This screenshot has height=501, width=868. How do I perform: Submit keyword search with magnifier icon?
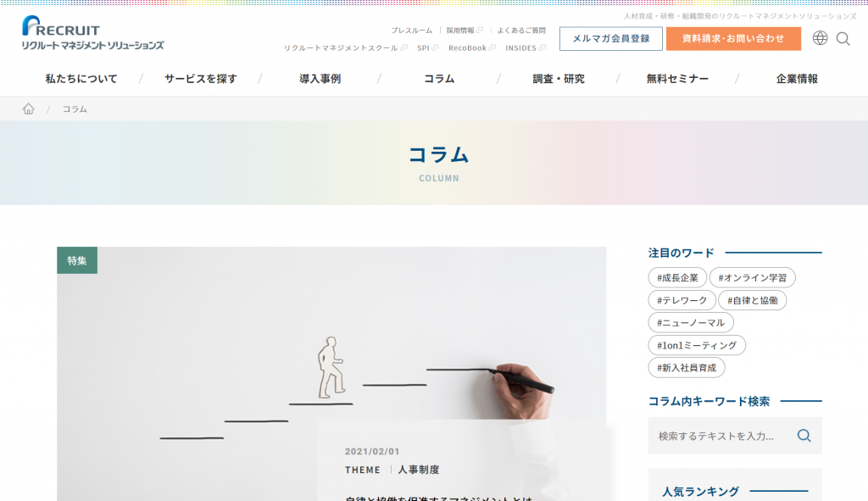pyautogui.click(x=804, y=436)
